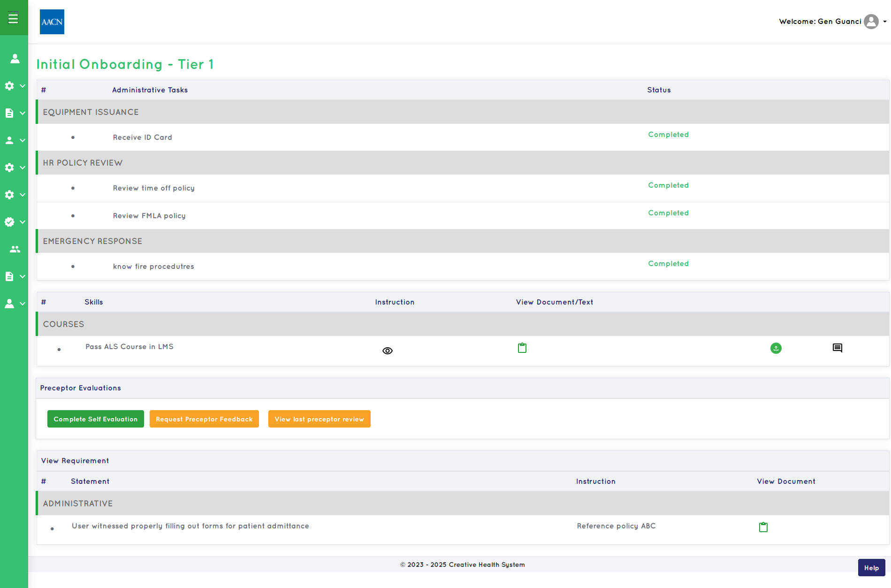The height and width of the screenshot is (588, 891).
Task: Click Request Preceptor Feedback button
Action: [204, 419]
